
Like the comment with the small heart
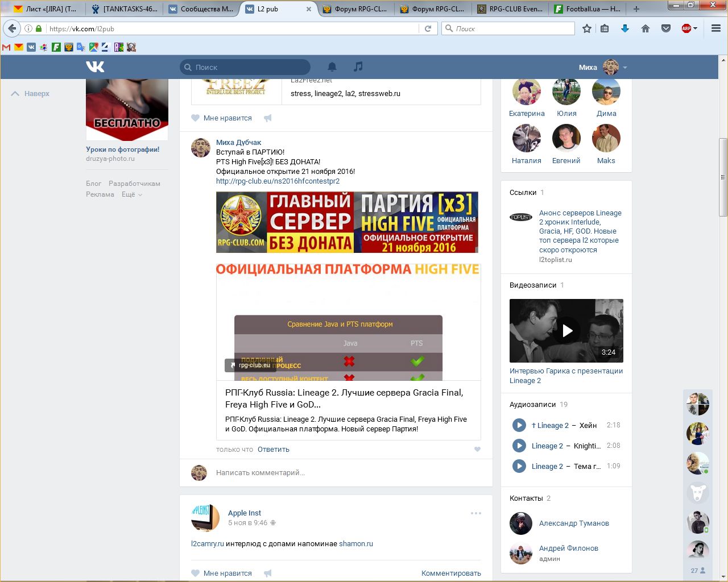(477, 450)
